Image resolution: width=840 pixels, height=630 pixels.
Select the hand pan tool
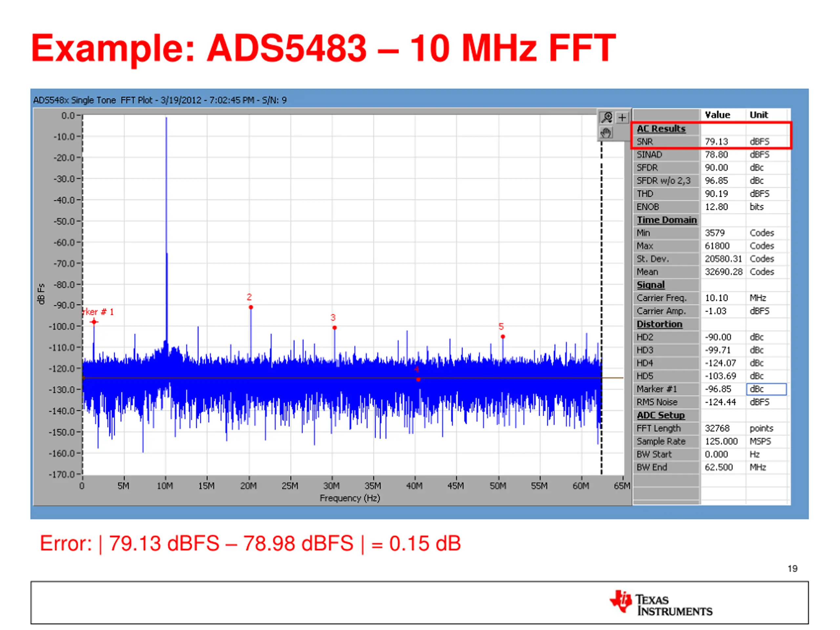click(x=606, y=133)
